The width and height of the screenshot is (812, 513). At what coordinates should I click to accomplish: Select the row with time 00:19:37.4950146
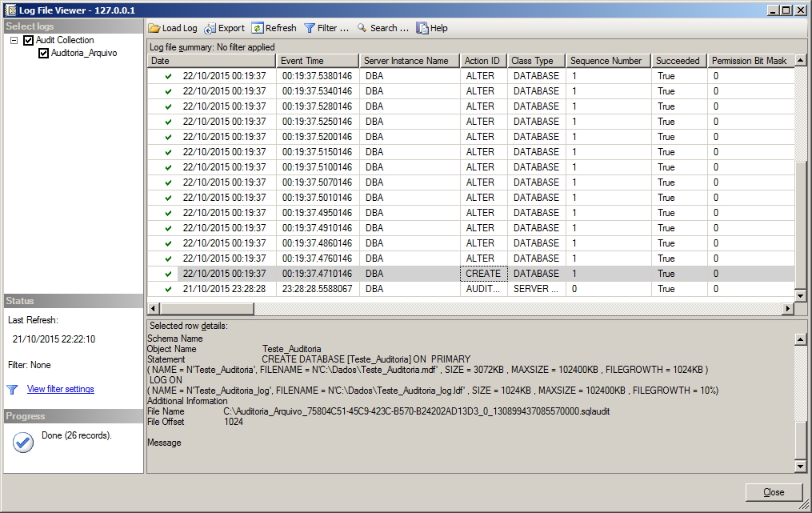[470, 213]
